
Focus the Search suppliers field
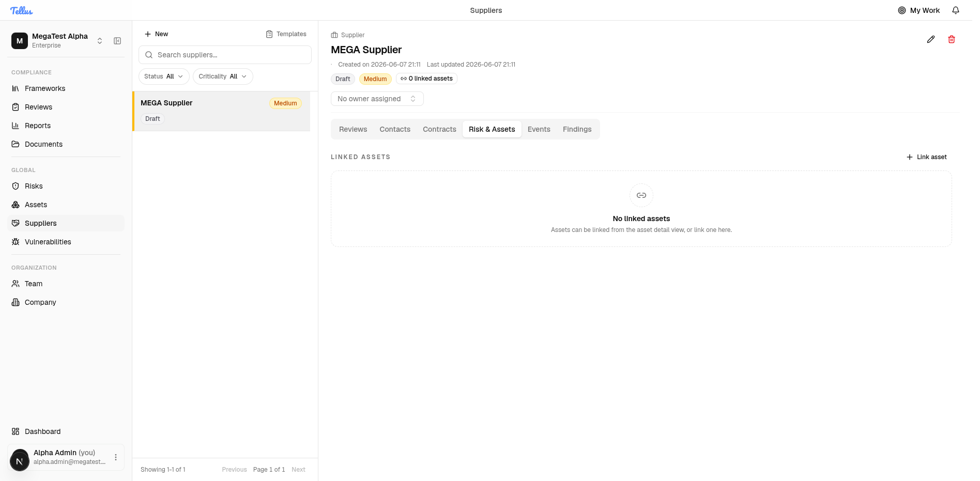[225, 55]
